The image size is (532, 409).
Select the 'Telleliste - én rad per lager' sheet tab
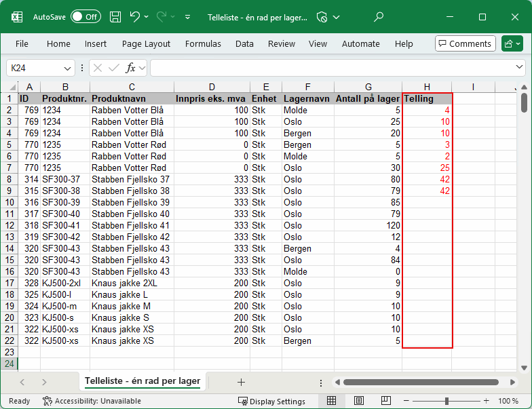point(142,381)
